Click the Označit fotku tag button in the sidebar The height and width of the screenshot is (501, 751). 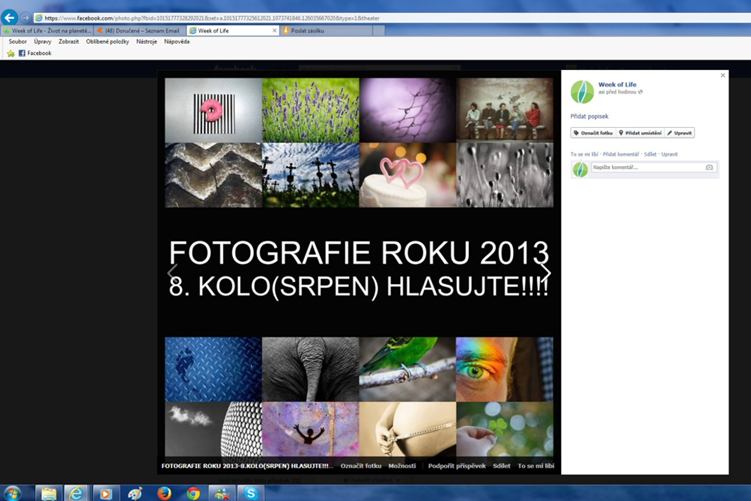[x=593, y=133]
